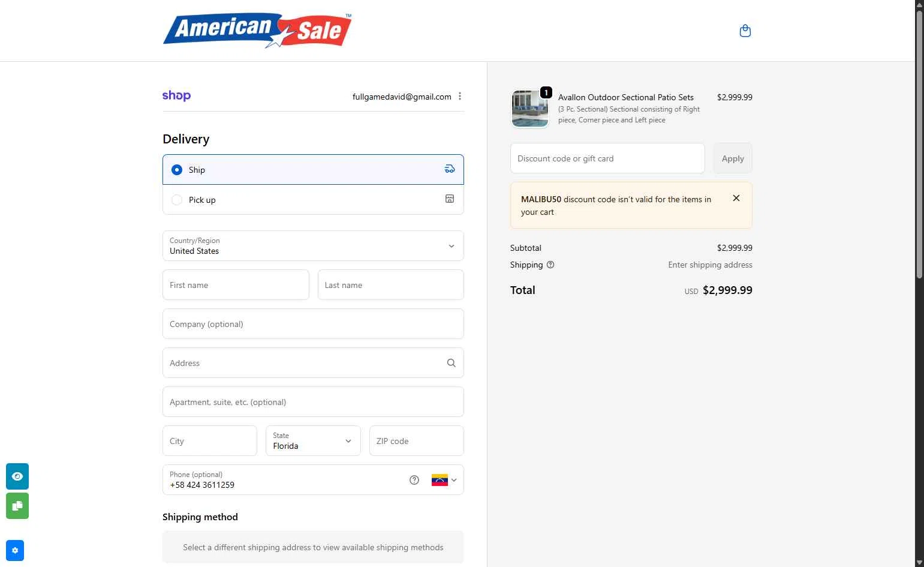
Task: Open the State dropdown showing Florida
Action: [313, 441]
